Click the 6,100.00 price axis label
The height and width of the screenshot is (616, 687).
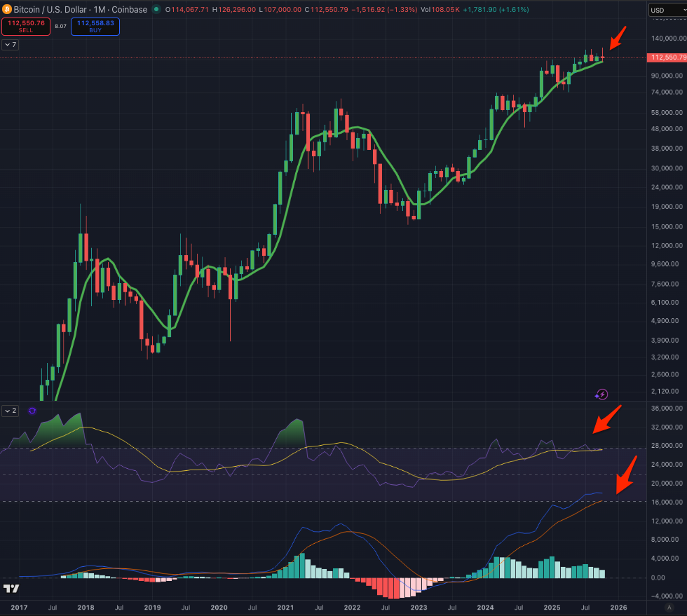click(667, 302)
